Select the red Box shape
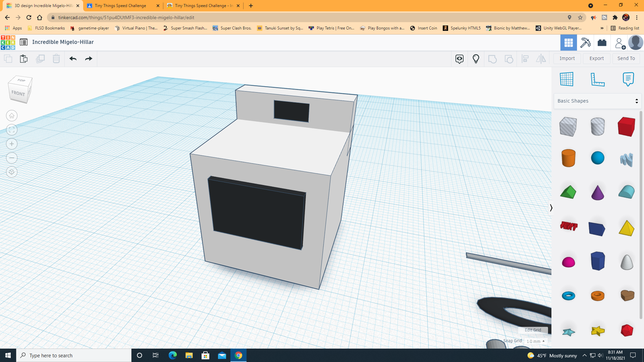Viewport: 644px width, 362px height. pos(626,127)
